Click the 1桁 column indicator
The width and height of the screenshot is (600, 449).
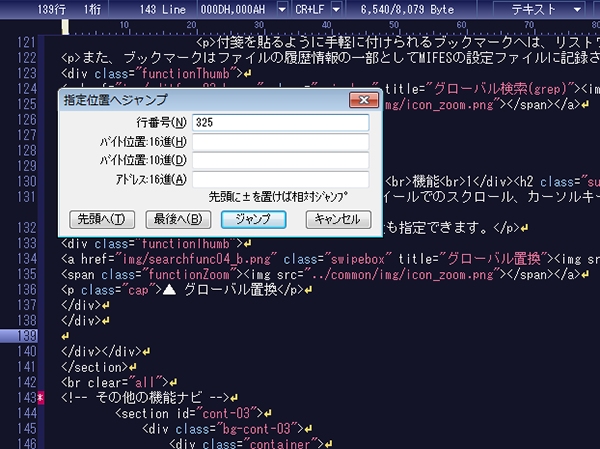pyautogui.click(x=91, y=9)
